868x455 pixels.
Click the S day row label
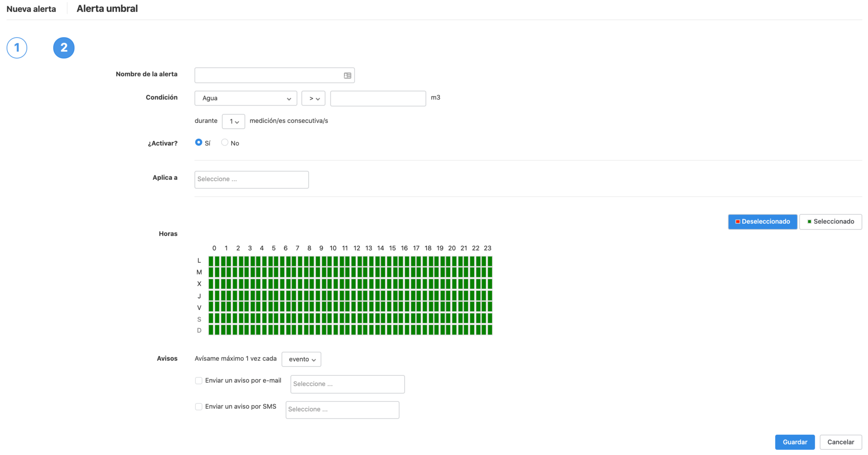[x=199, y=319]
